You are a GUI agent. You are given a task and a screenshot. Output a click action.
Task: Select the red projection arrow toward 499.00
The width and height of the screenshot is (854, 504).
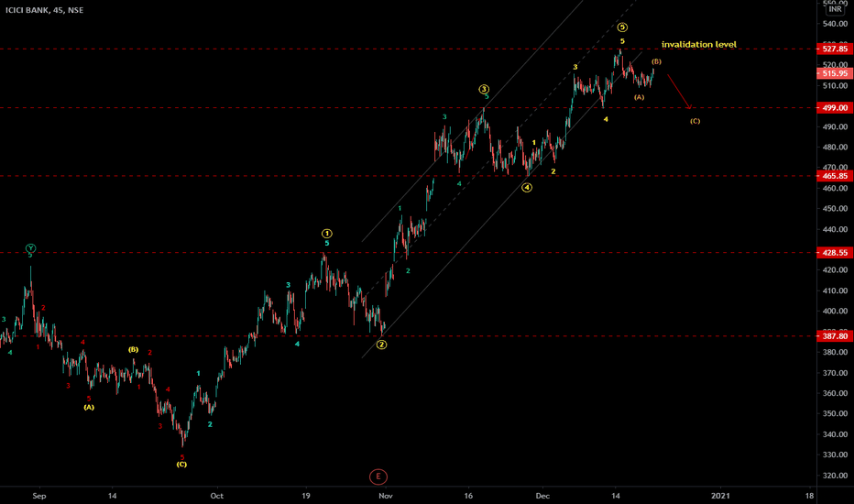coord(679,91)
